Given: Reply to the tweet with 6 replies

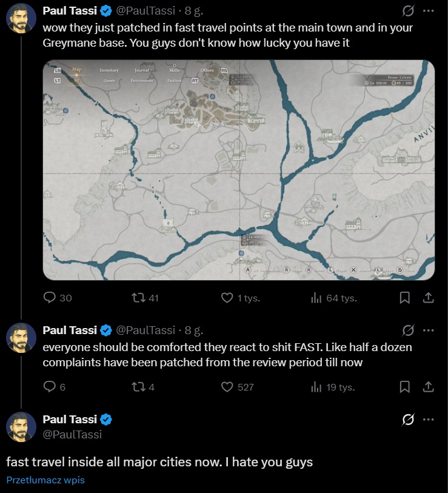Looking at the screenshot, I should tap(50, 386).
